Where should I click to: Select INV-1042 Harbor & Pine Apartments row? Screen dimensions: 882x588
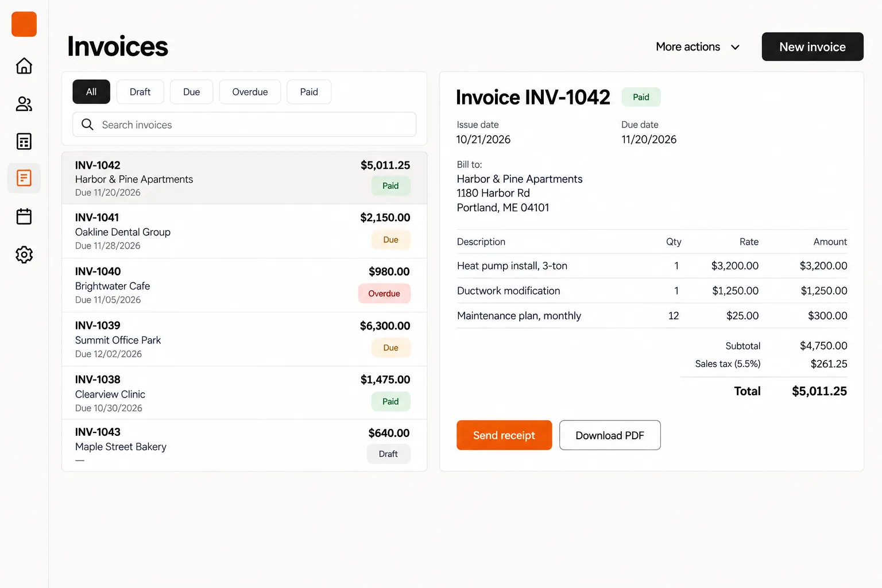tap(244, 178)
